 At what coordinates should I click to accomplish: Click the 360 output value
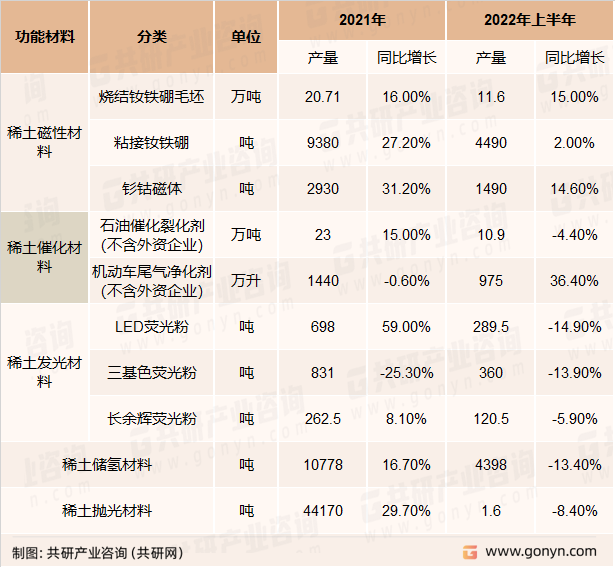pos(491,373)
